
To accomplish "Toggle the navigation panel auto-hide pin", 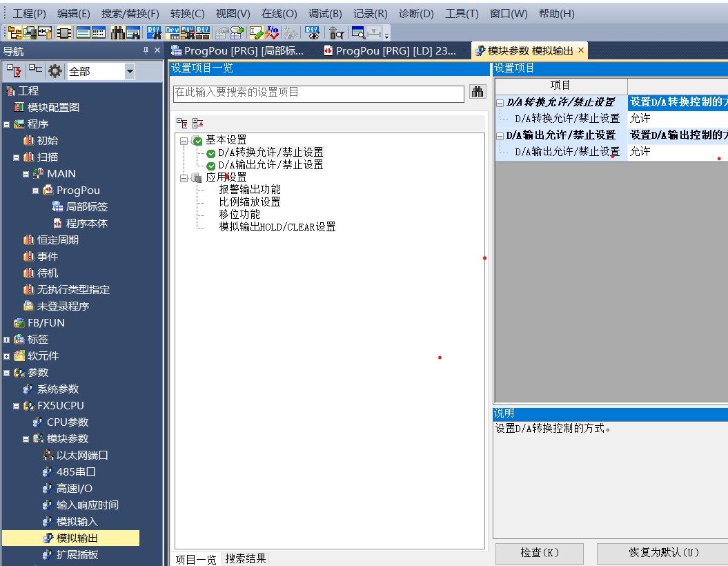I will pos(146,51).
